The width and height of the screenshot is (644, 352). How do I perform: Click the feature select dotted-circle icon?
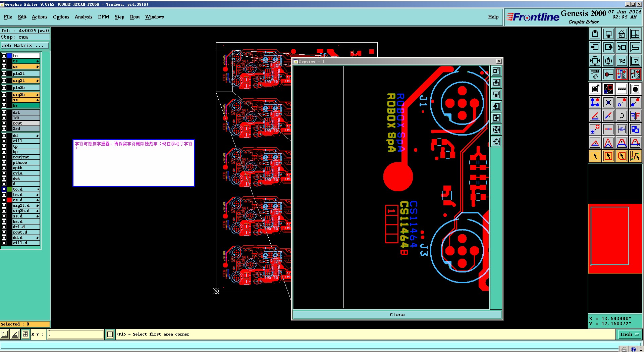pyautogui.click(x=635, y=89)
